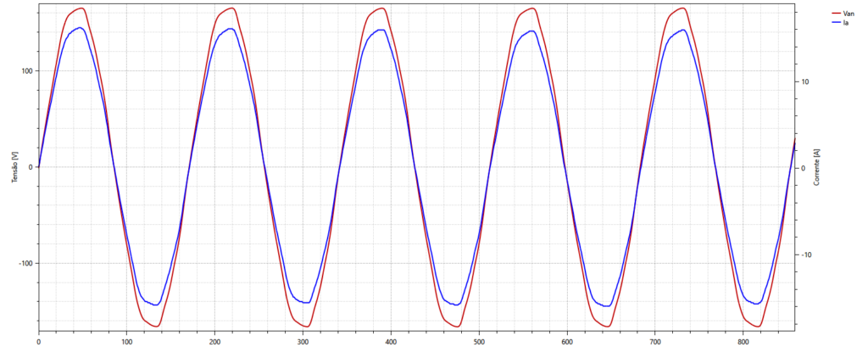Click the 100 label on the horizontal axis
This screenshot has height=358, width=868.
tap(126, 342)
